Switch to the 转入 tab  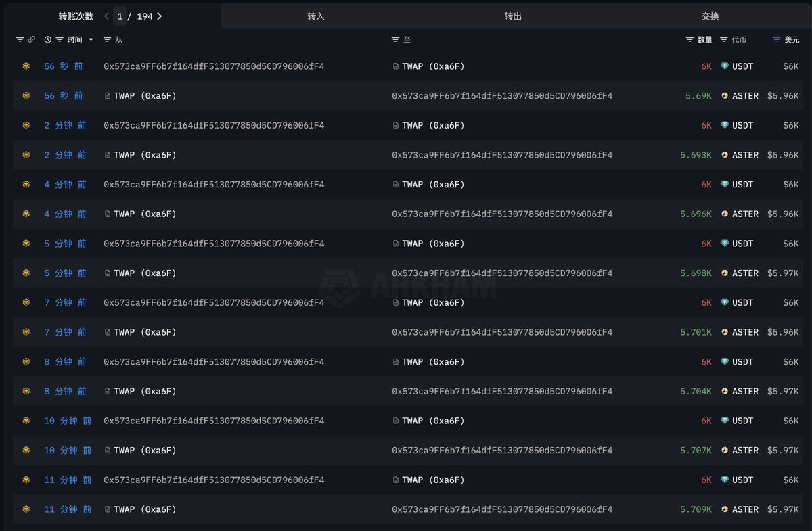[x=316, y=16]
